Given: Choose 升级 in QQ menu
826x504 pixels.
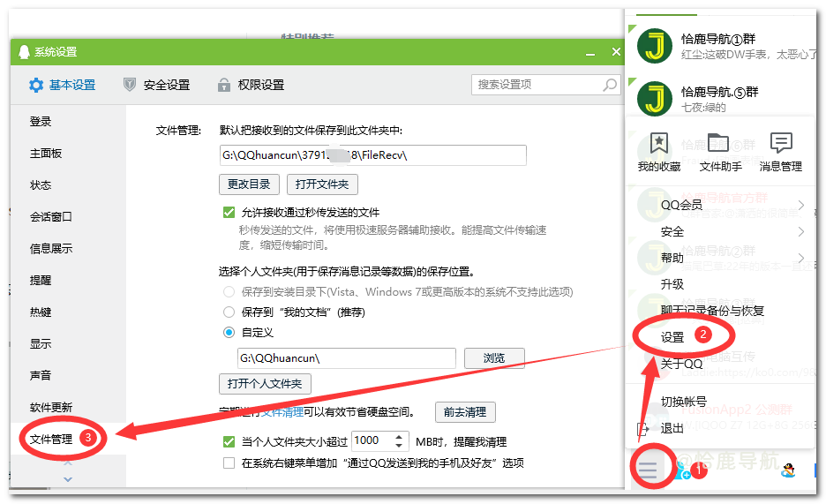Looking at the screenshot, I should (672, 284).
